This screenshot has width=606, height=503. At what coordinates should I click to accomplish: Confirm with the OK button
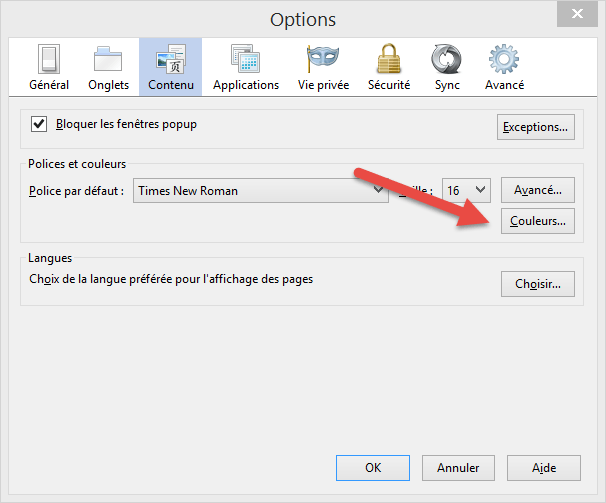coord(372,467)
